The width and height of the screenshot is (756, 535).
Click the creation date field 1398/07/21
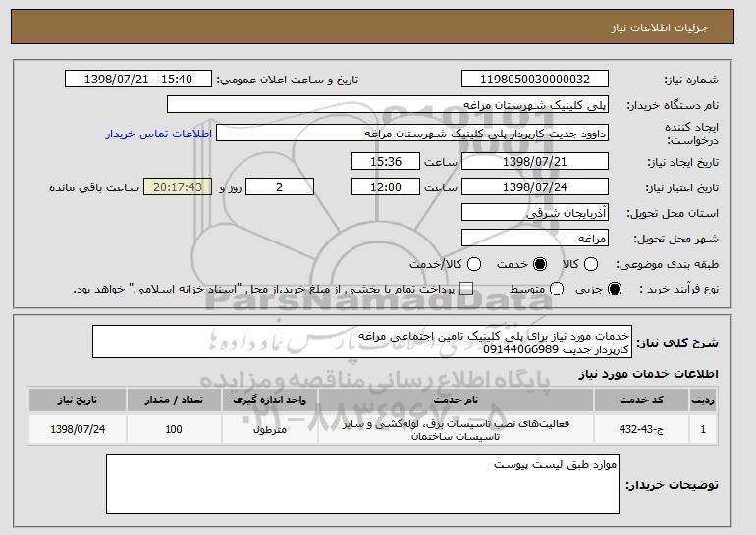coord(535,160)
